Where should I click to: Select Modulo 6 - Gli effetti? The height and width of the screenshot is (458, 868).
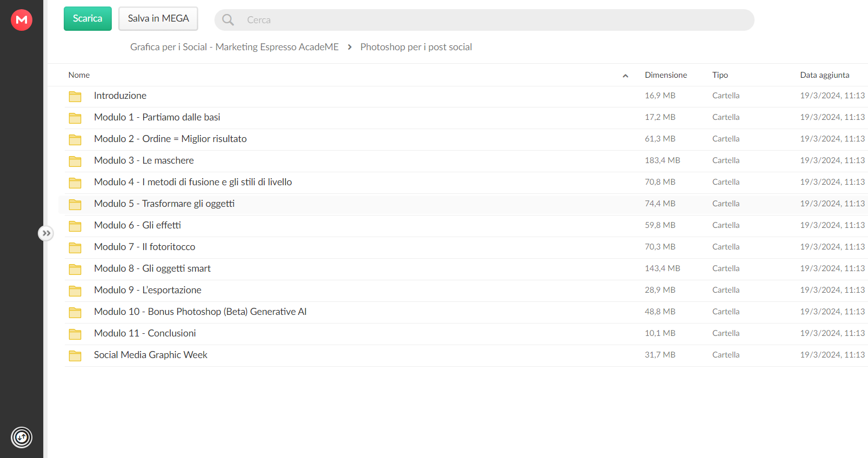(137, 225)
